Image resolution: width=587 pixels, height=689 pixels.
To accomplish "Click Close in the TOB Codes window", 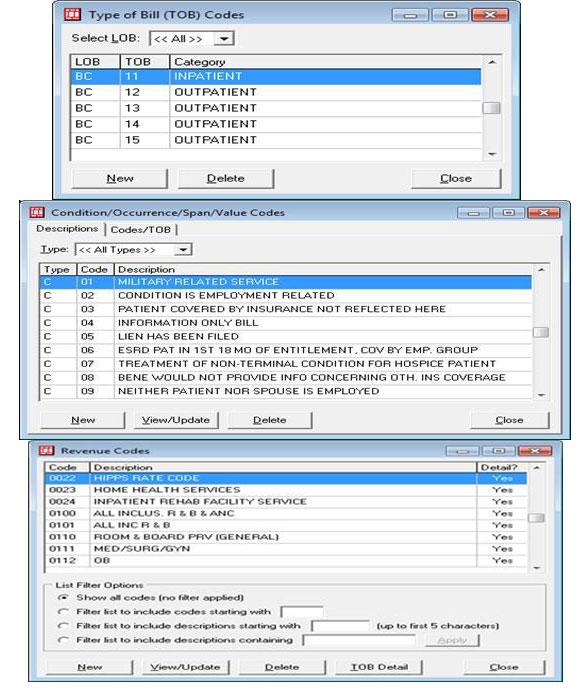I will tap(456, 178).
